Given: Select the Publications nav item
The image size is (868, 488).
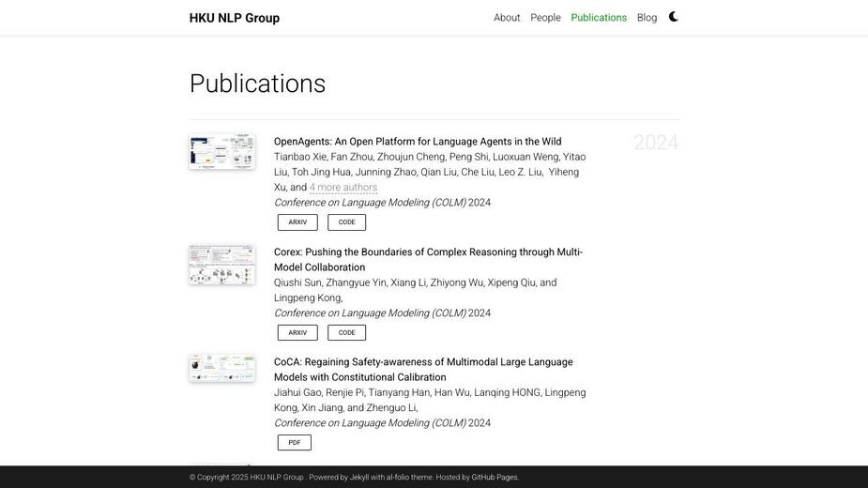Looking at the screenshot, I should (x=599, y=18).
